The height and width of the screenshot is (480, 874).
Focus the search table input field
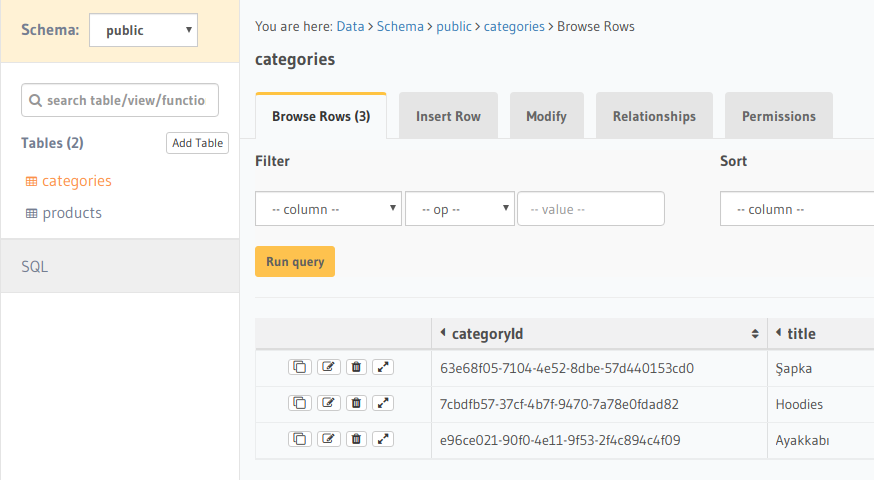[120, 100]
